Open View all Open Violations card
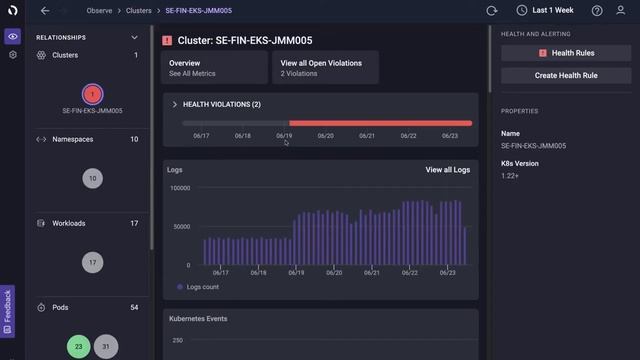The width and height of the screenshot is (640, 360). (x=325, y=68)
